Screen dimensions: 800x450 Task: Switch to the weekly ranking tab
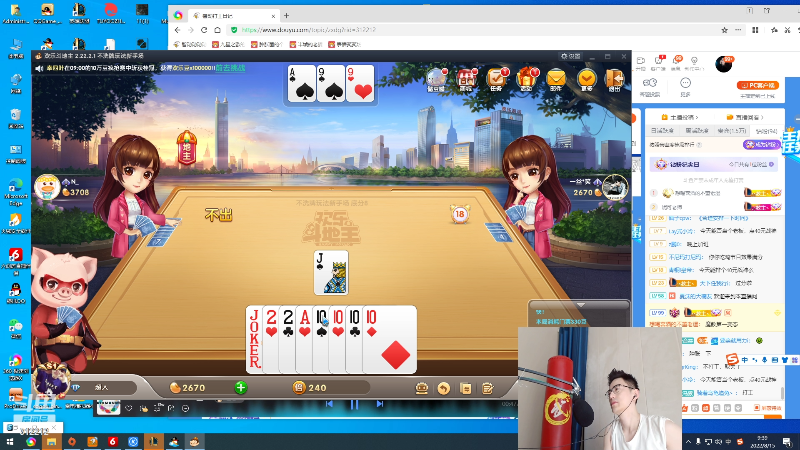[x=696, y=131]
